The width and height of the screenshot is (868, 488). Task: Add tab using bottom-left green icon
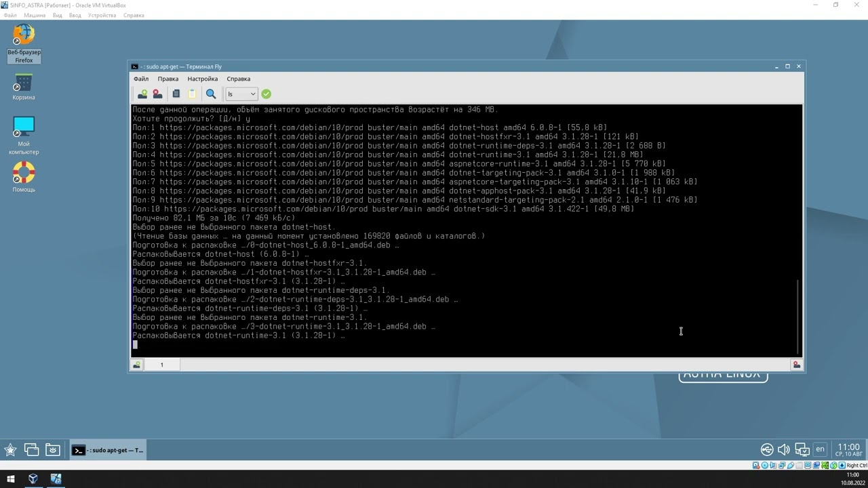tap(136, 365)
